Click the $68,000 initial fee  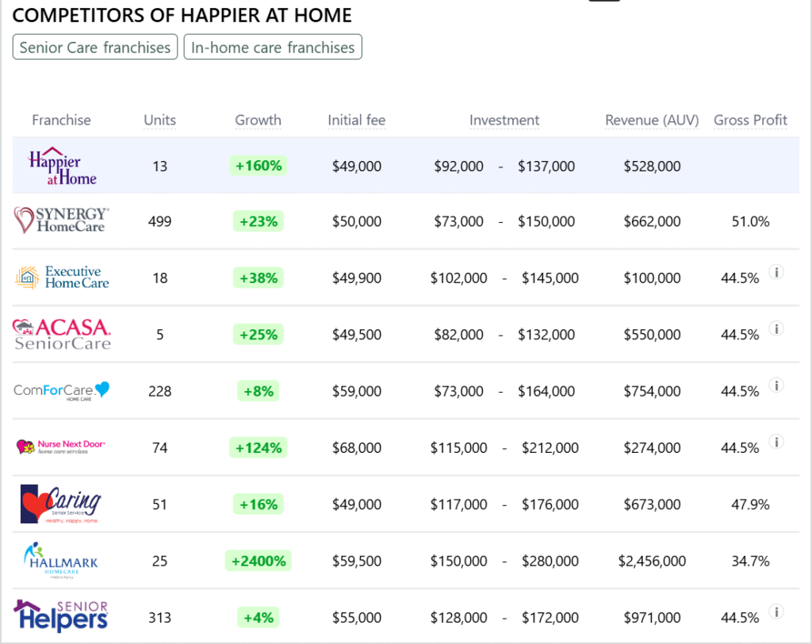click(356, 447)
